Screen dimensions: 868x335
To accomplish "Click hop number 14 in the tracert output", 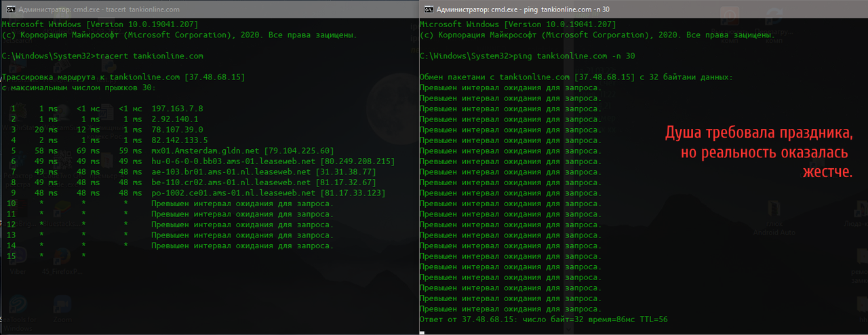I will click(x=10, y=245).
